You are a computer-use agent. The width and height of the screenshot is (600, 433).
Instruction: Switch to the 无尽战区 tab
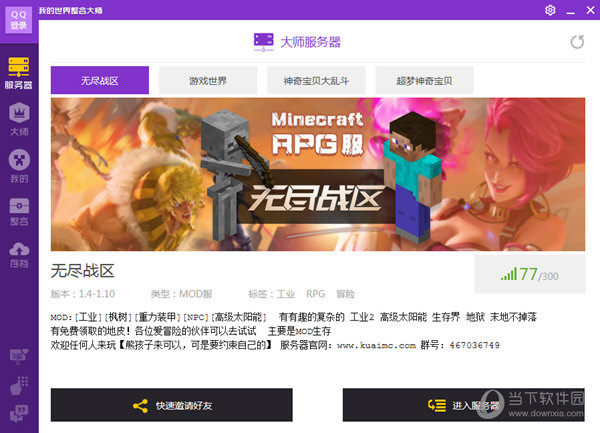pyautogui.click(x=100, y=80)
